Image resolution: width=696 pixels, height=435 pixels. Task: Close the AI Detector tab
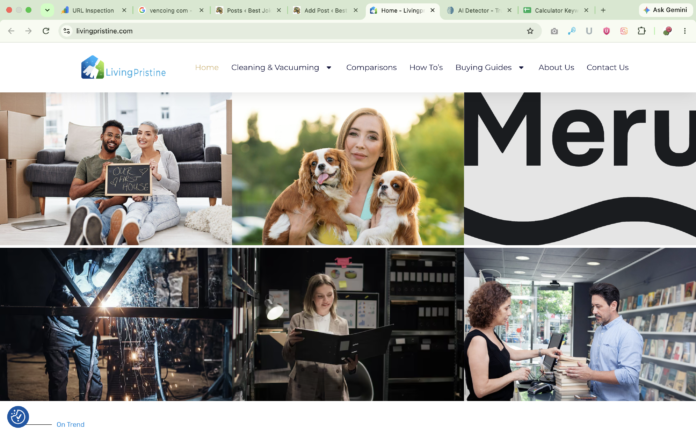[x=509, y=10]
